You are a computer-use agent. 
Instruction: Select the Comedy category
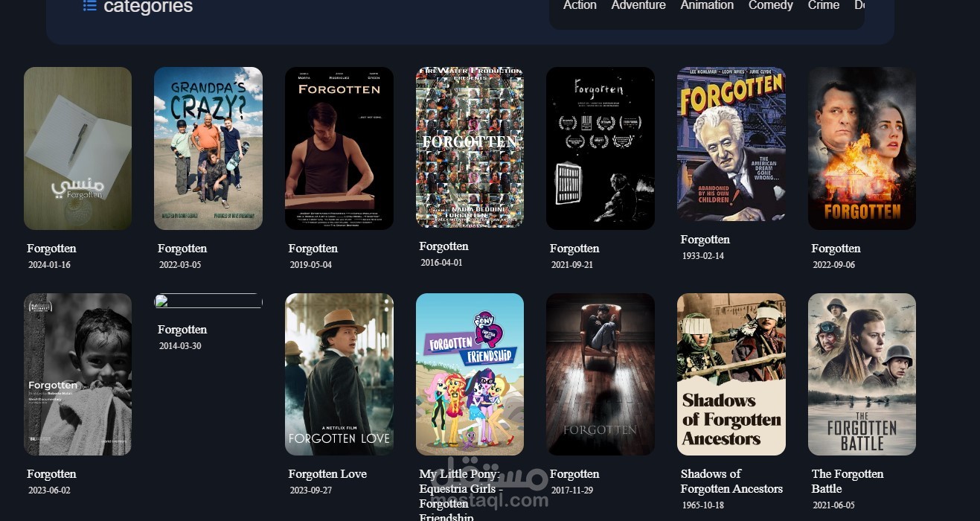[771, 5]
